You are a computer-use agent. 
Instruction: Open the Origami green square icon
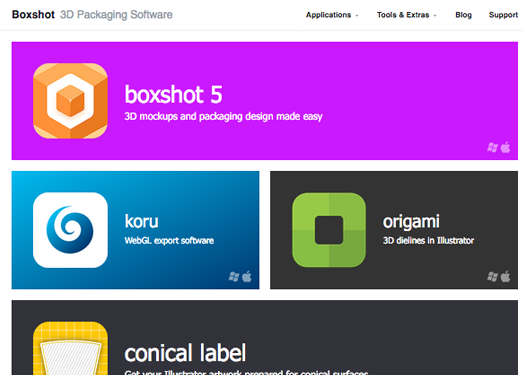click(329, 230)
